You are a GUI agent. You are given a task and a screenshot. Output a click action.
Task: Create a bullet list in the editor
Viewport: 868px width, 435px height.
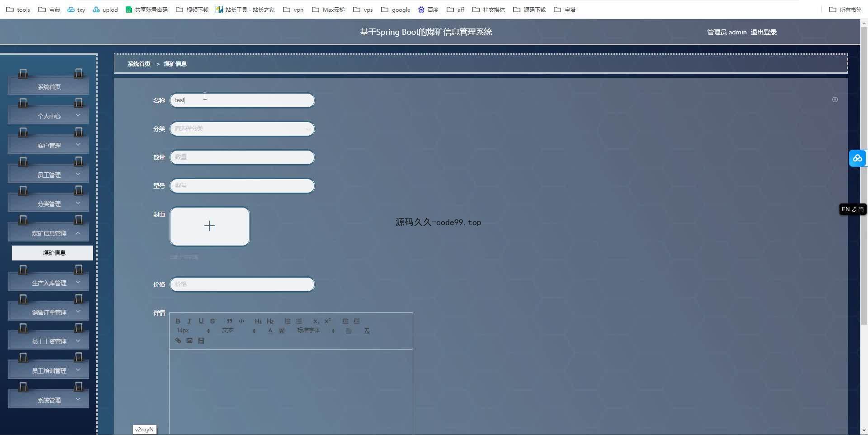[x=299, y=321]
